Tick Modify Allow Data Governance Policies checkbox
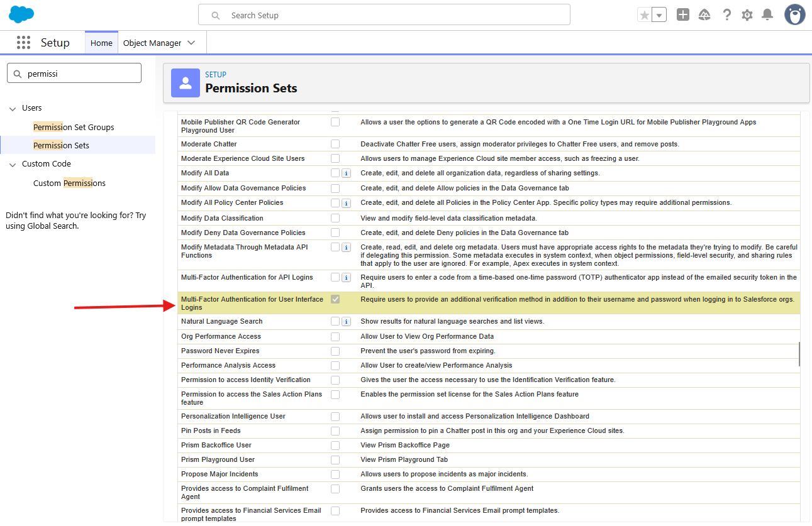Screen dimensions: 812x526 (x=335, y=188)
